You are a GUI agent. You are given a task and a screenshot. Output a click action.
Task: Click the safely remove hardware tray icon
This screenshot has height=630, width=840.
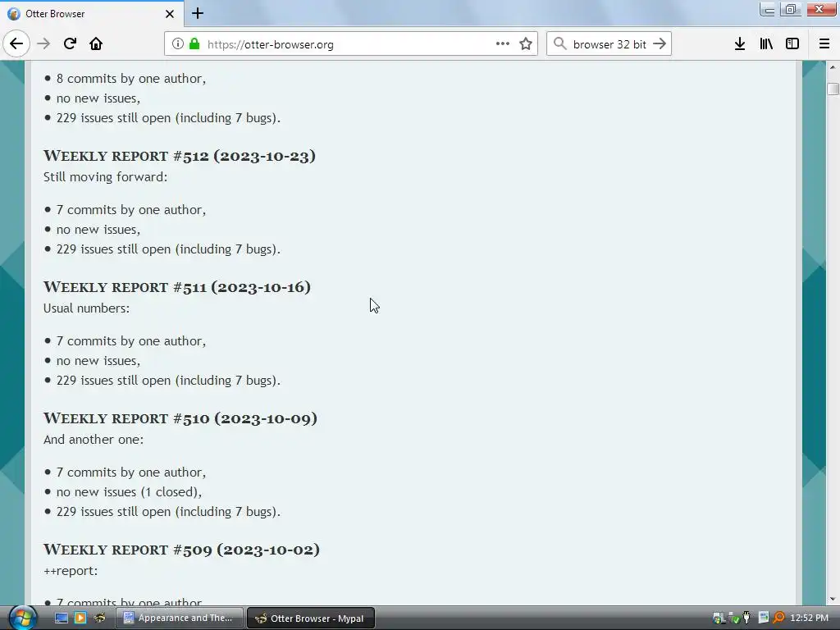coord(734,619)
